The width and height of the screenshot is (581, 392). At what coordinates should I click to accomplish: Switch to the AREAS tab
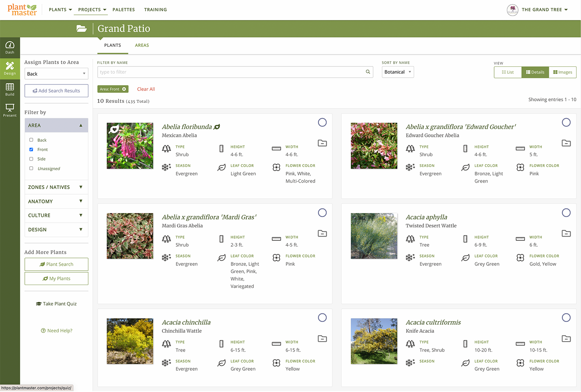(x=142, y=45)
